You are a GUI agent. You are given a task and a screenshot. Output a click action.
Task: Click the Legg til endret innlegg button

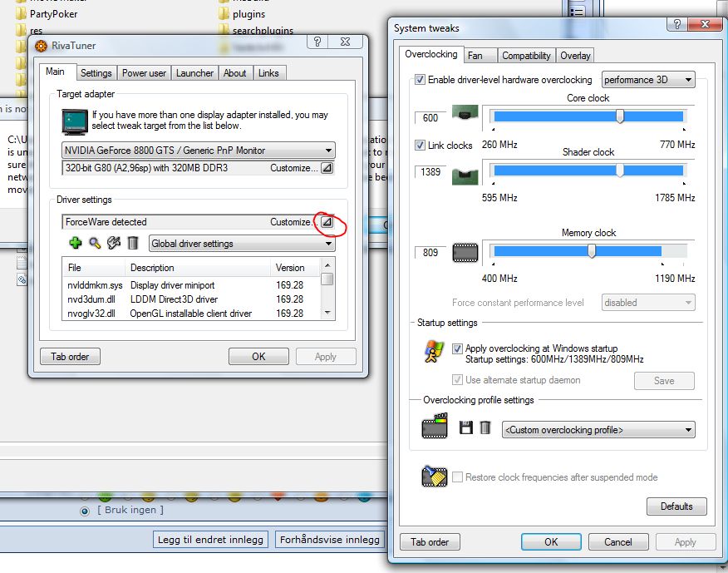click(x=210, y=540)
